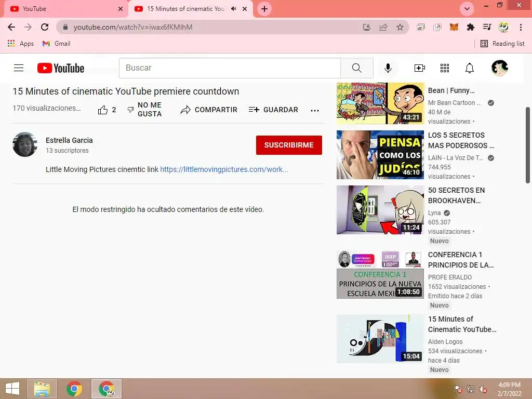This screenshot has height=399, width=532.
Task: Click the Lyna channel name
Action: pyautogui.click(x=434, y=212)
